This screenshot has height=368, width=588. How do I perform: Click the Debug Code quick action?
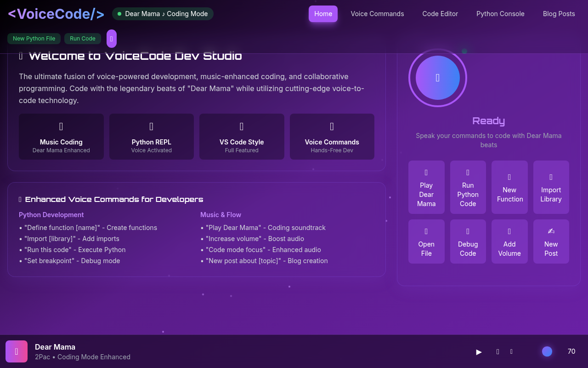pyautogui.click(x=468, y=241)
